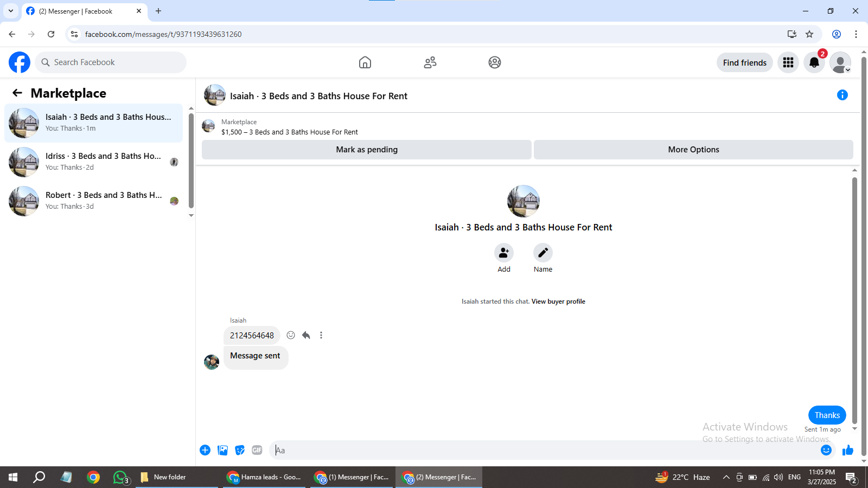
Task: Open the Facebook logo home link
Action: [x=20, y=62]
